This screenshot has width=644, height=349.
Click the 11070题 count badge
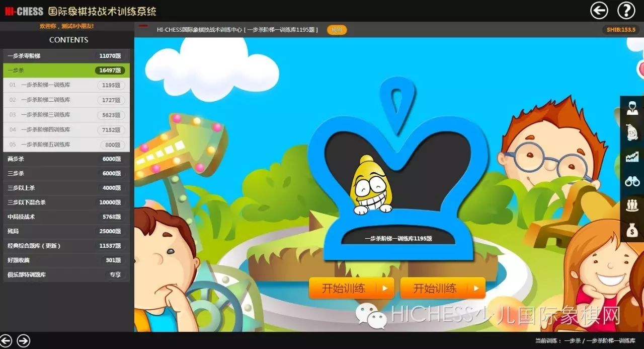pyautogui.click(x=110, y=56)
